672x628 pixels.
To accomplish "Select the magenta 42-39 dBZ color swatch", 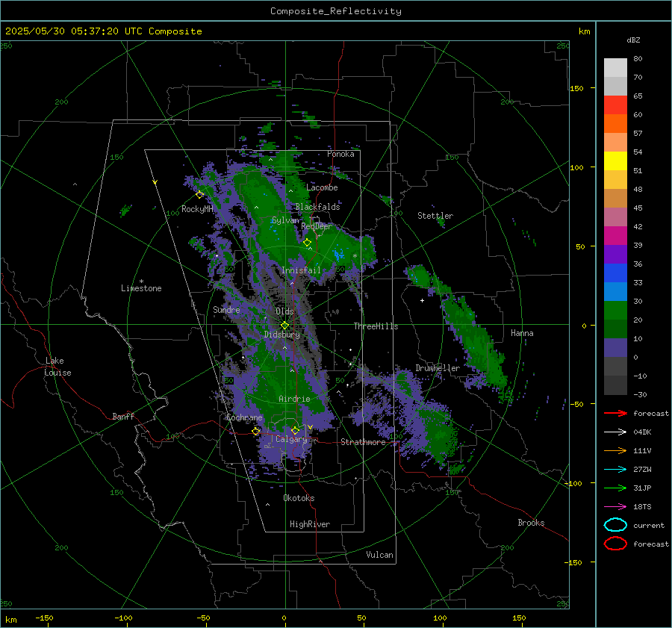I will click(x=615, y=236).
